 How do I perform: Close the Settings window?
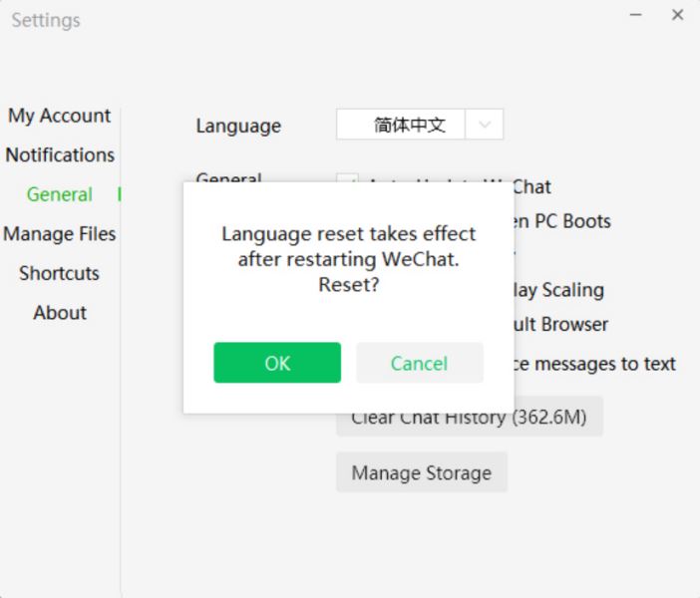tap(677, 15)
